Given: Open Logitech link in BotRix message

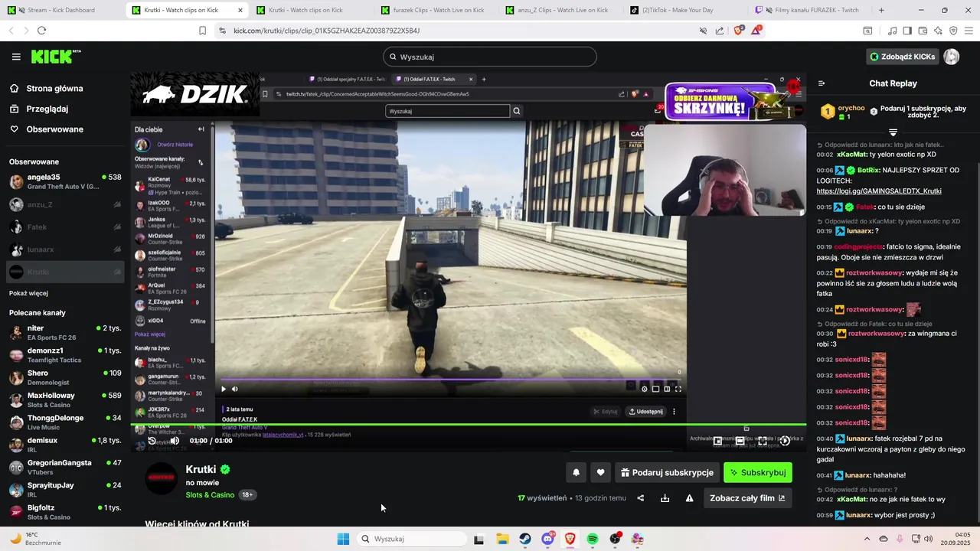Looking at the screenshot, I should (x=879, y=191).
